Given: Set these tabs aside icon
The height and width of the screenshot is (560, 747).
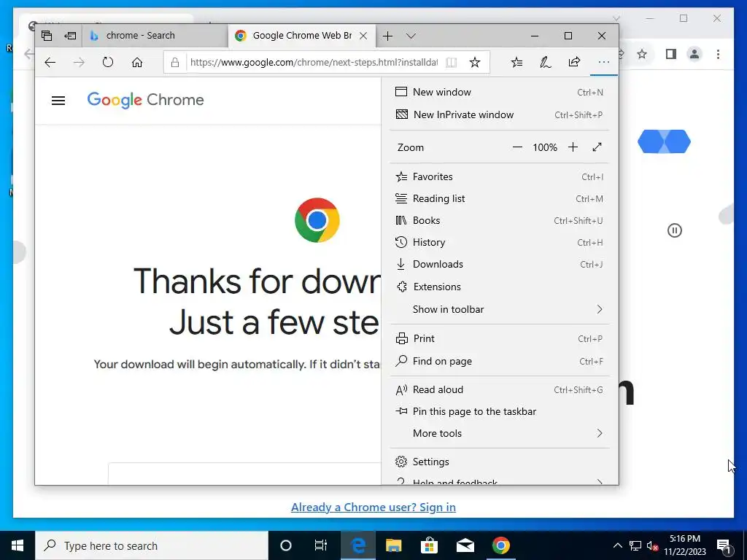Looking at the screenshot, I should click(71, 36).
